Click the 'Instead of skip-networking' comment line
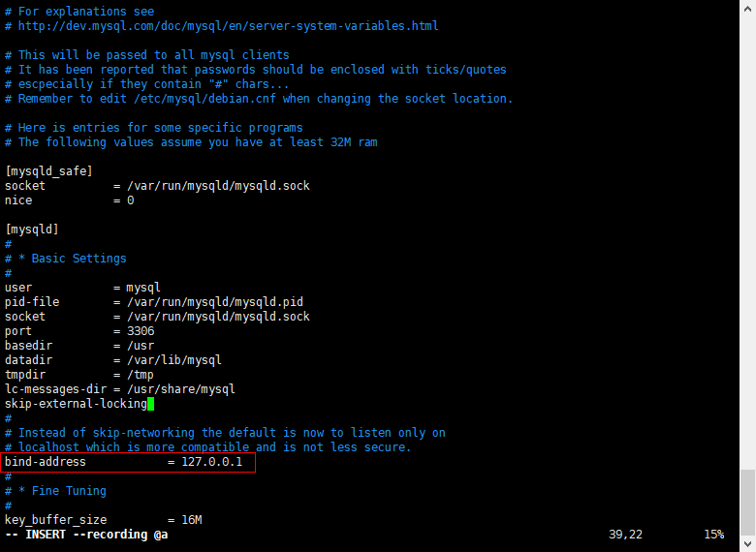This screenshot has height=552, width=756. 225,433
